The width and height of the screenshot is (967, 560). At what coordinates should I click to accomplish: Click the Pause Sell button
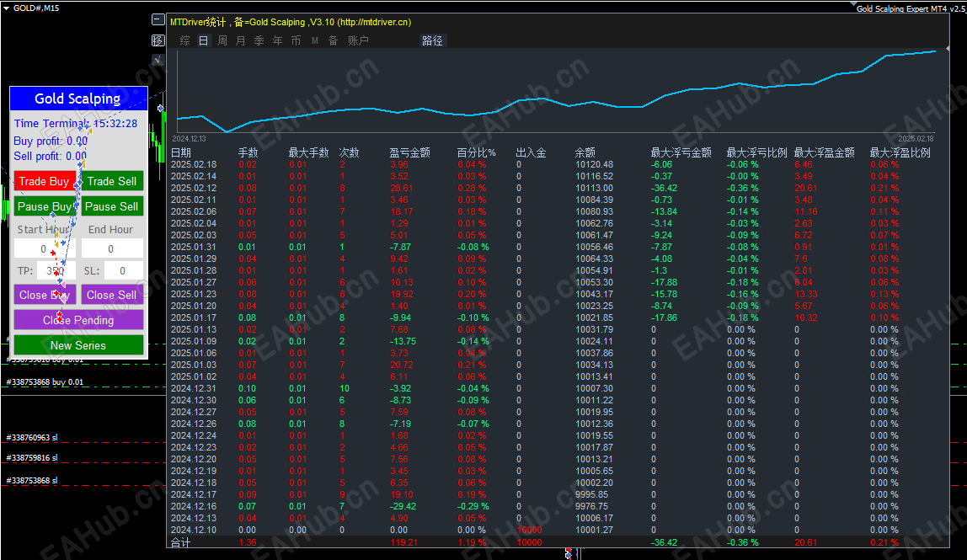point(112,206)
